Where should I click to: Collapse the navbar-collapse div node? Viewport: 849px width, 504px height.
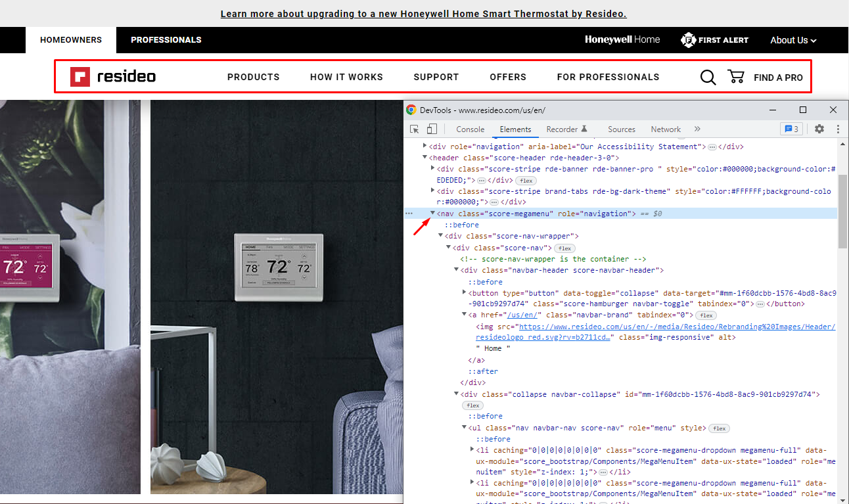pyautogui.click(x=456, y=394)
